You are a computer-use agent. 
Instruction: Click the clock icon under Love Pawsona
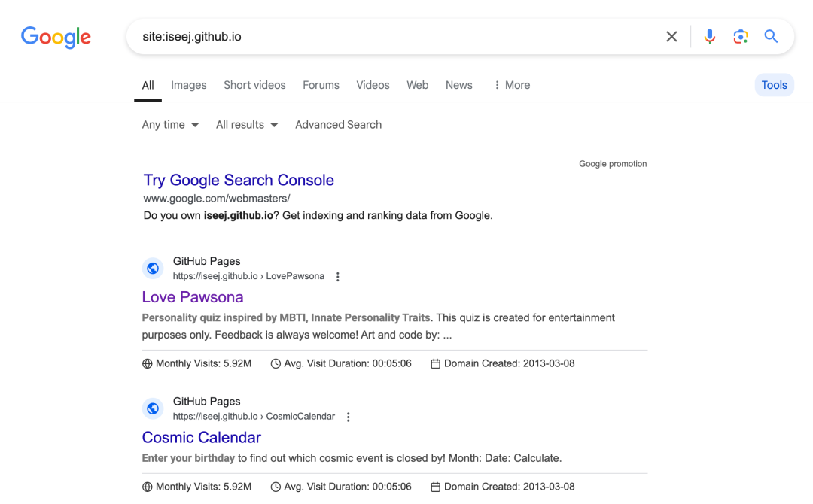(x=276, y=363)
